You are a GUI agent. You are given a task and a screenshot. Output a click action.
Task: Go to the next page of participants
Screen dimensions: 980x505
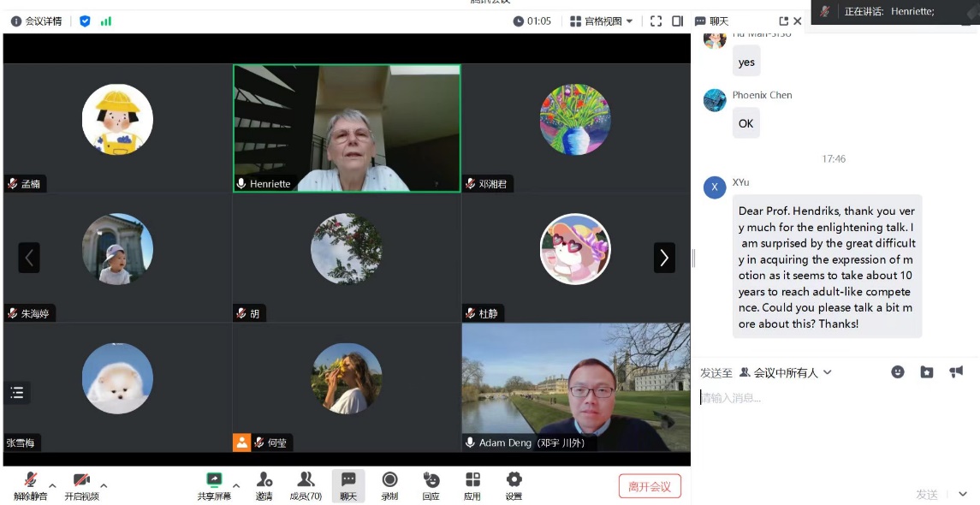coord(664,258)
